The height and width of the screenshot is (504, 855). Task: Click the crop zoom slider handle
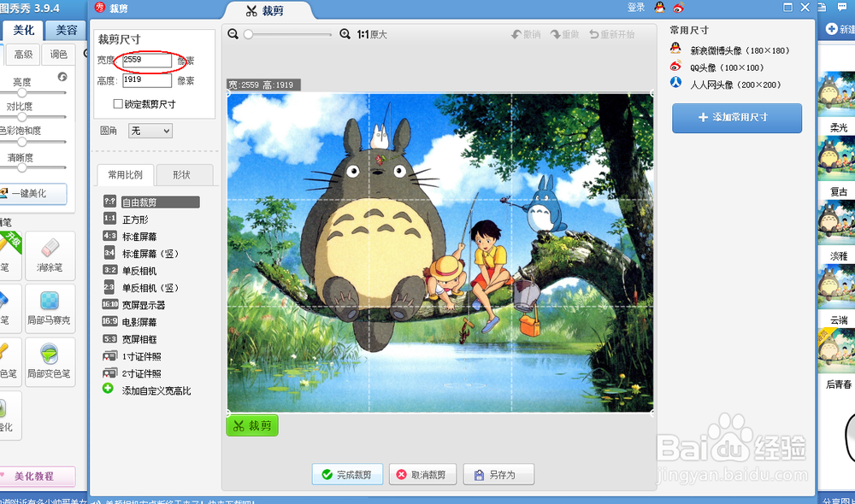[x=248, y=34]
